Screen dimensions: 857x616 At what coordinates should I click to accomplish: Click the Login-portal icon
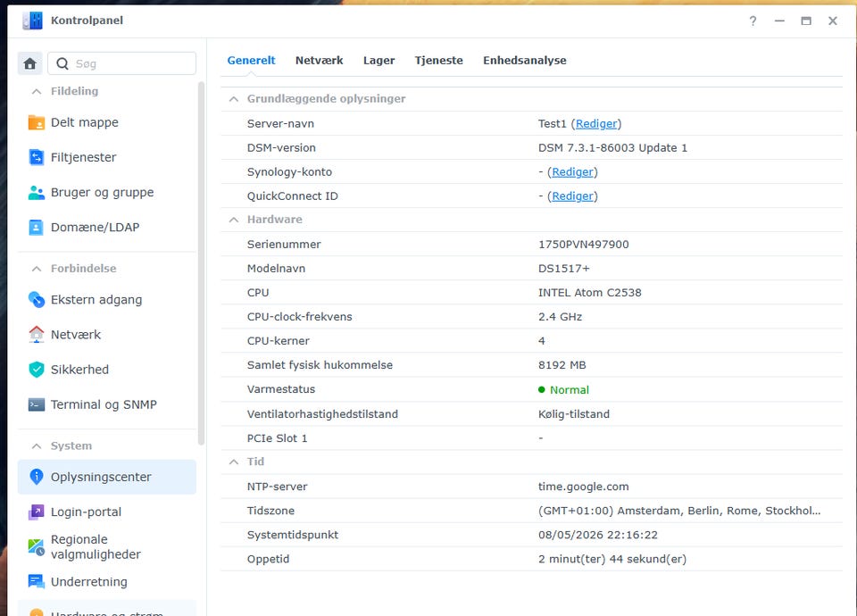36,512
